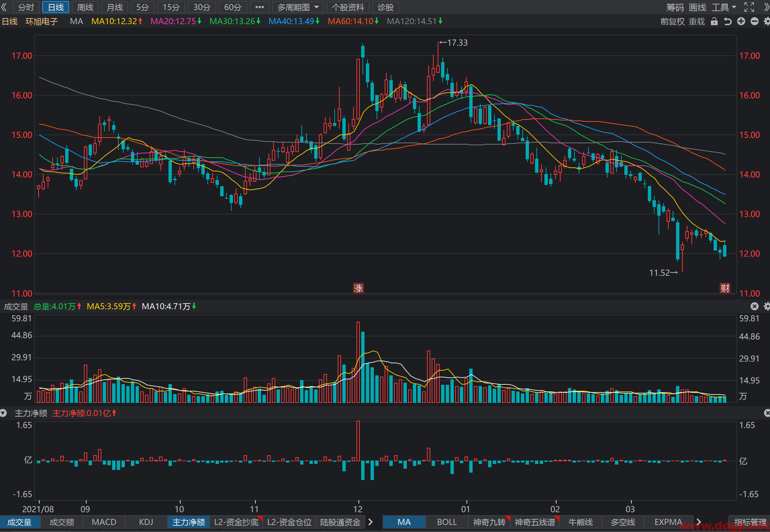Expand the 主力净额 indicator selector arrow
The width and height of the screenshot is (770, 532).
(3, 413)
